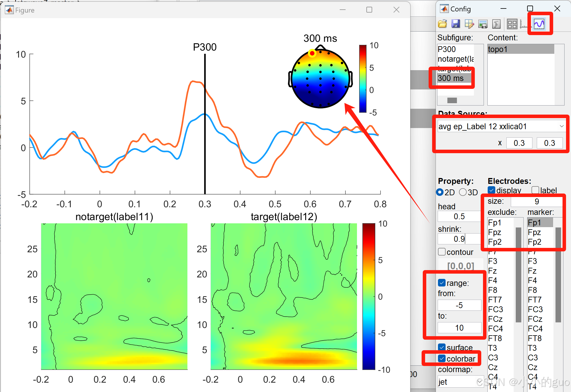
Task: Click the shrink value field
Action: point(459,239)
